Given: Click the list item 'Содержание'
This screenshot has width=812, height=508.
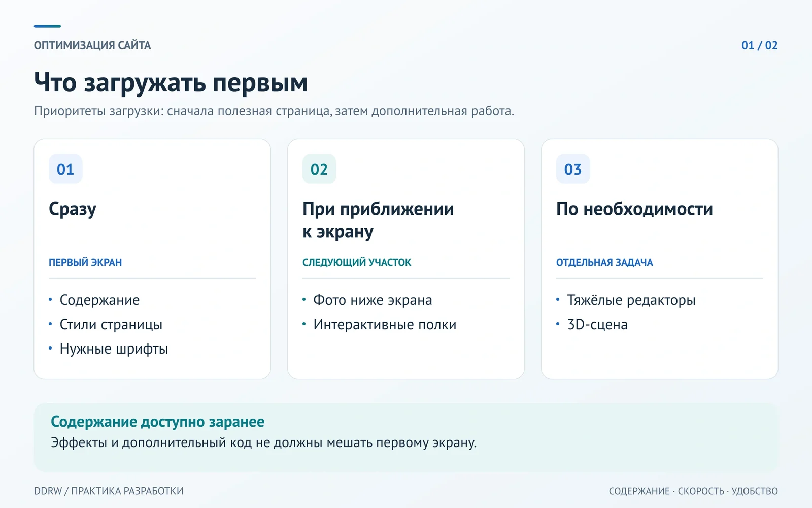Looking at the screenshot, I should [99, 300].
